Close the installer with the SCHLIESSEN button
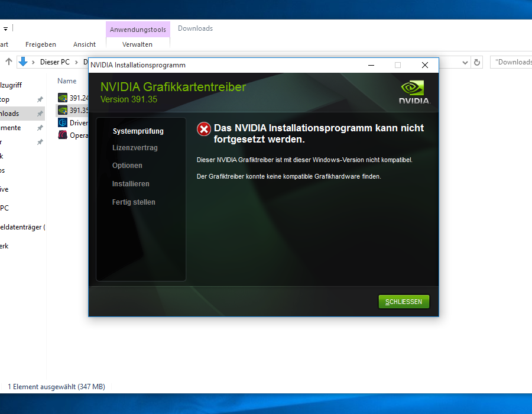Screen dimensions: 532x414 (404, 302)
